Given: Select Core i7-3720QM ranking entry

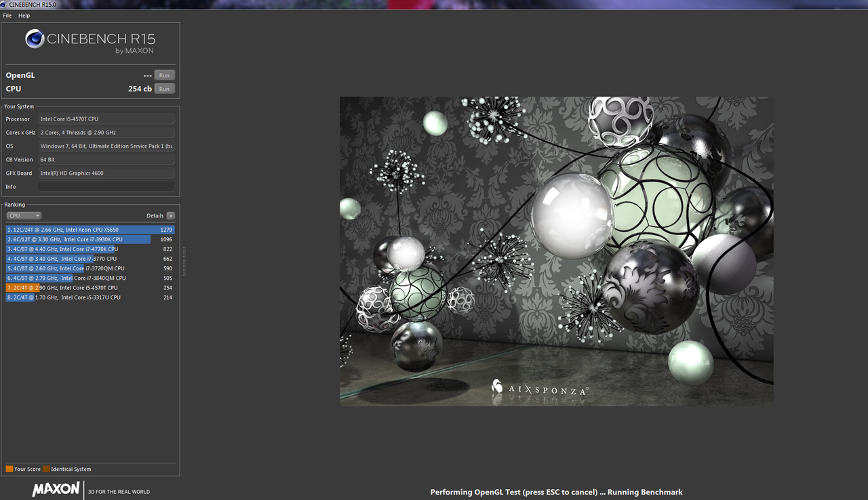Looking at the screenshot, I should coord(90,268).
